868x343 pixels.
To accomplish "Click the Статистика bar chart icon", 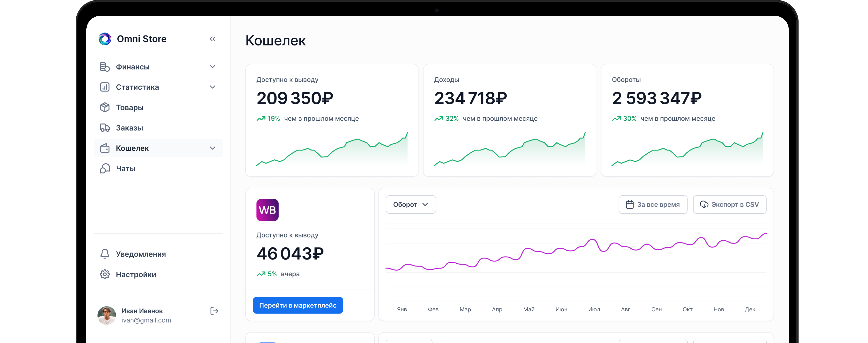I will [105, 87].
